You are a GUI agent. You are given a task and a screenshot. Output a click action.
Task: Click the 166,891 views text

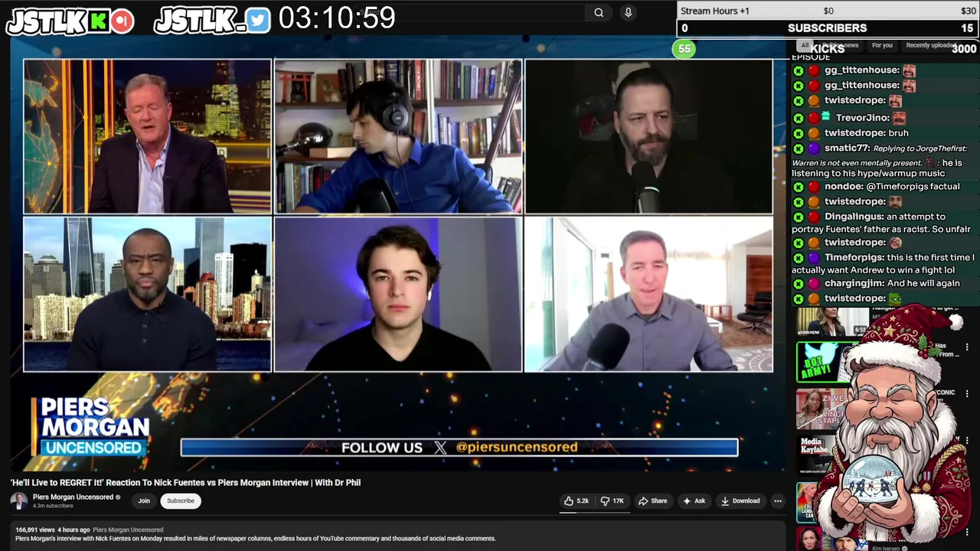tap(35, 530)
